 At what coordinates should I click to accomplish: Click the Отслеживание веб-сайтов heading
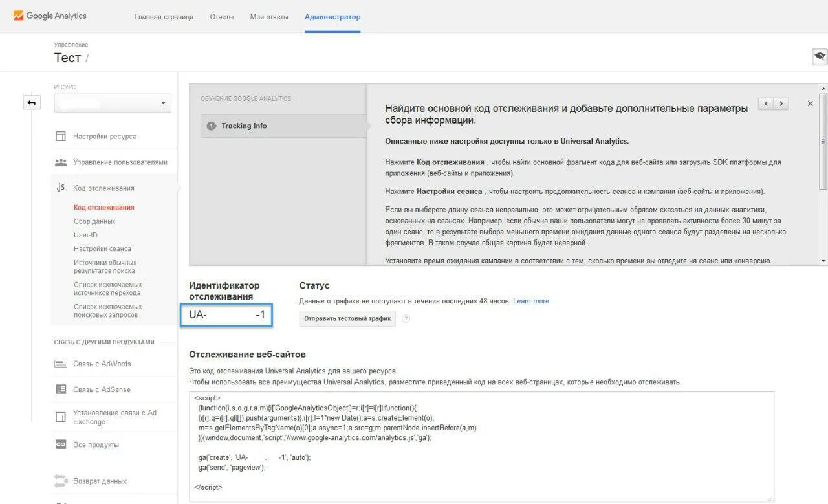[247, 355]
